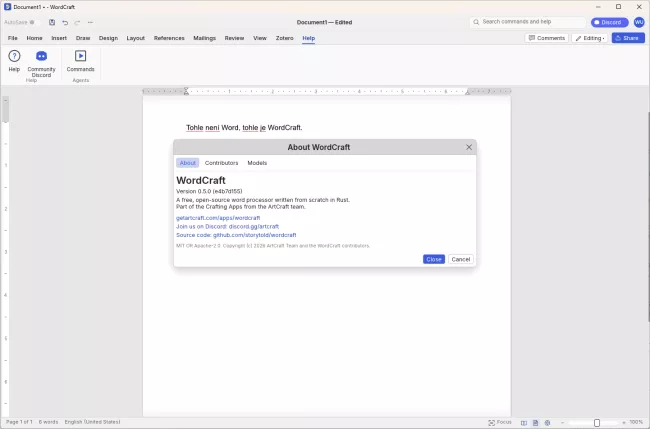Close the About WordCraft dialog with X
650x429 pixels.
tap(469, 147)
